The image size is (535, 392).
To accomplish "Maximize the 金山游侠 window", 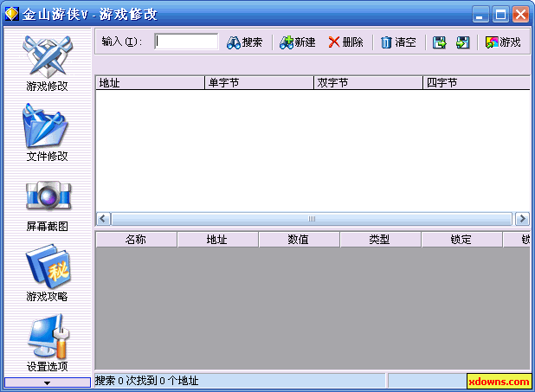I will click(500, 15).
